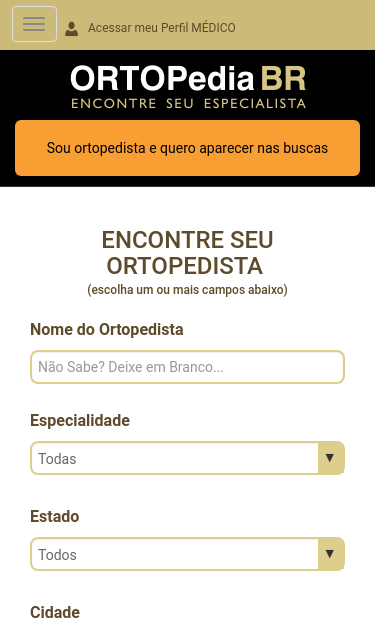Open Acessar meu Perfil MÉDICO link
The width and height of the screenshot is (375, 627).
tap(162, 28)
